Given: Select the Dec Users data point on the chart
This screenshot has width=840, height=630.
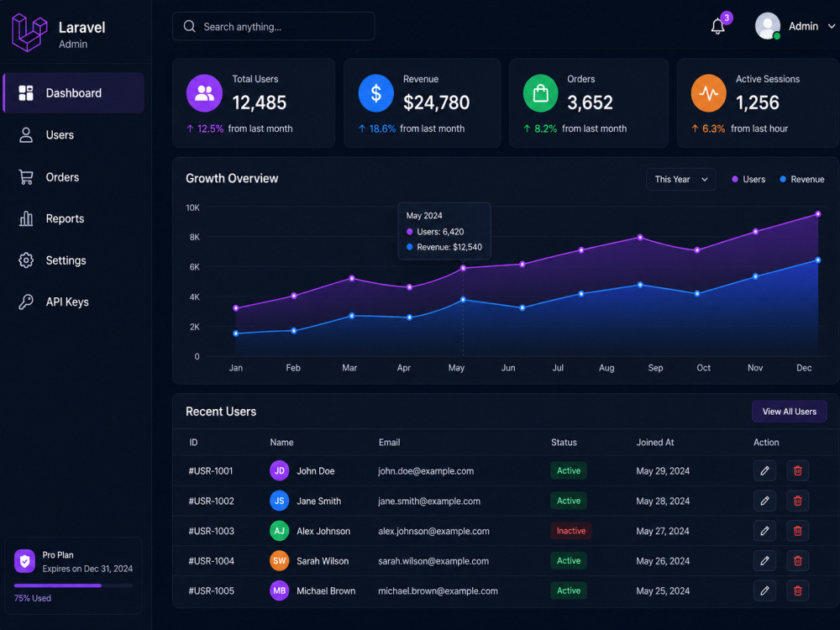Looking at the screenshot, I should 818,214.
